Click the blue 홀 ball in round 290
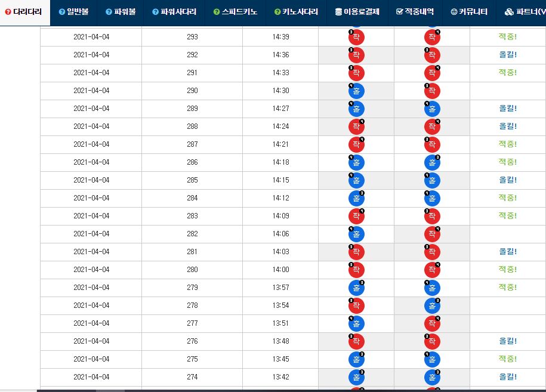546x392 pixels. (x=356, y=91)
